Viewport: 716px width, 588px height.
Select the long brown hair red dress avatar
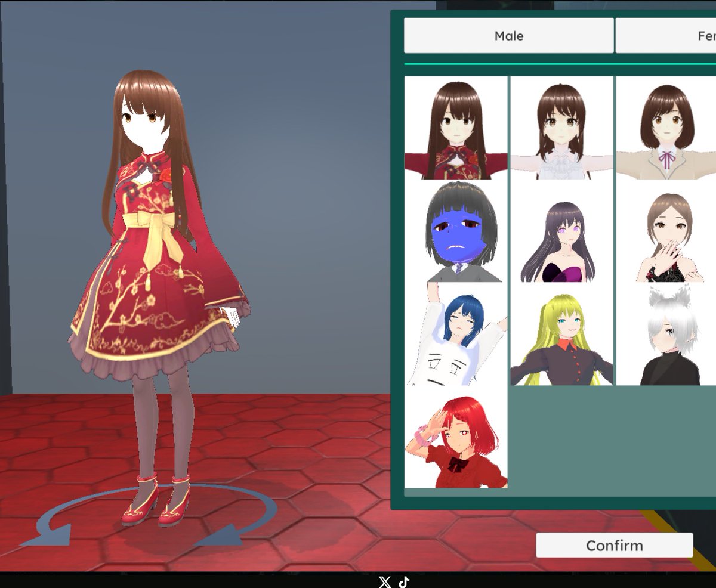click(456, 128)
